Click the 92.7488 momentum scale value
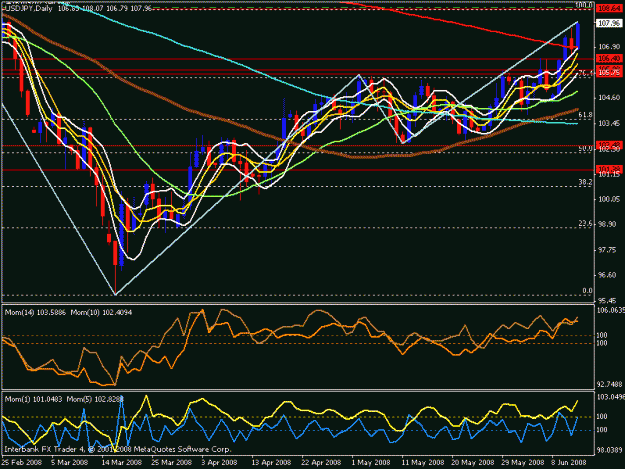 609,385
